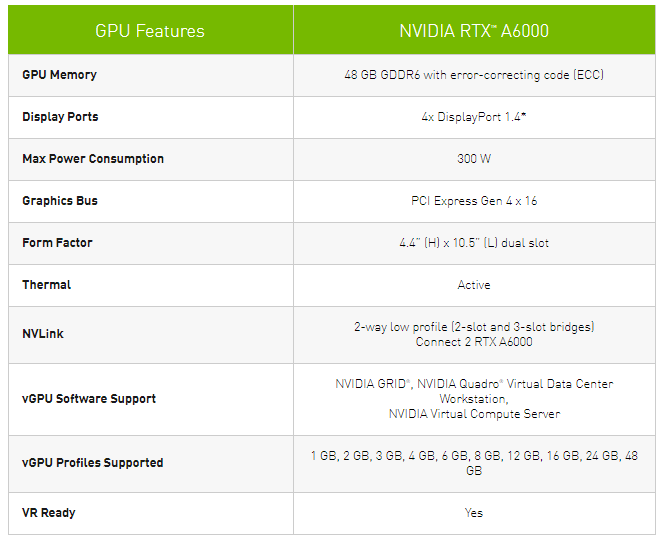Click the Max Power Consumption label
Image resolution: width=671 pixels, height=541 pixels.
(93, 159)
